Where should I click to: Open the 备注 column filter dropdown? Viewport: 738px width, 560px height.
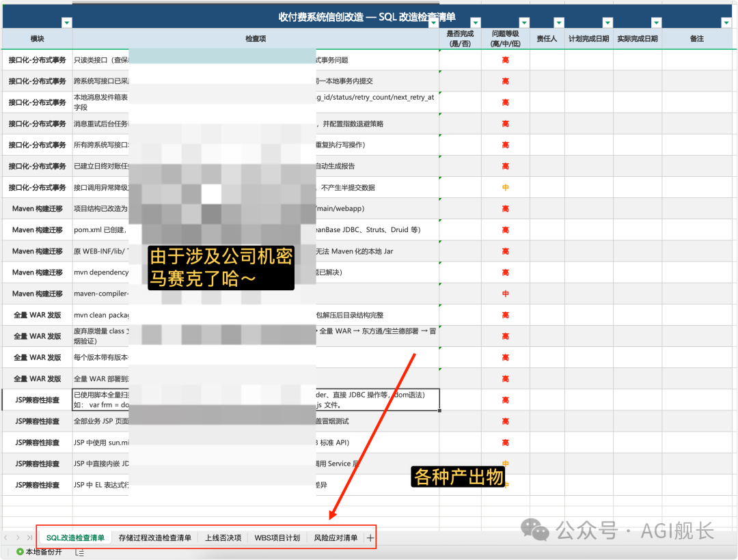tap(726, 23)
